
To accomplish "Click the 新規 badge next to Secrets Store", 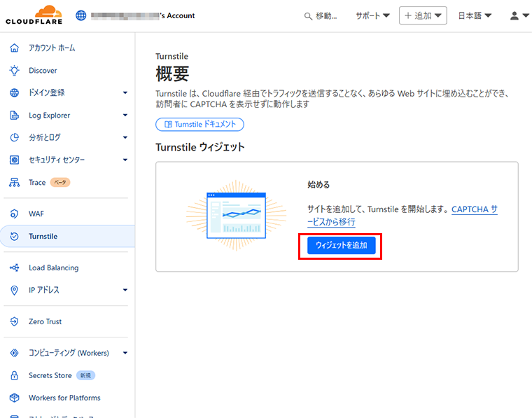I will click(x=85, y=375).
